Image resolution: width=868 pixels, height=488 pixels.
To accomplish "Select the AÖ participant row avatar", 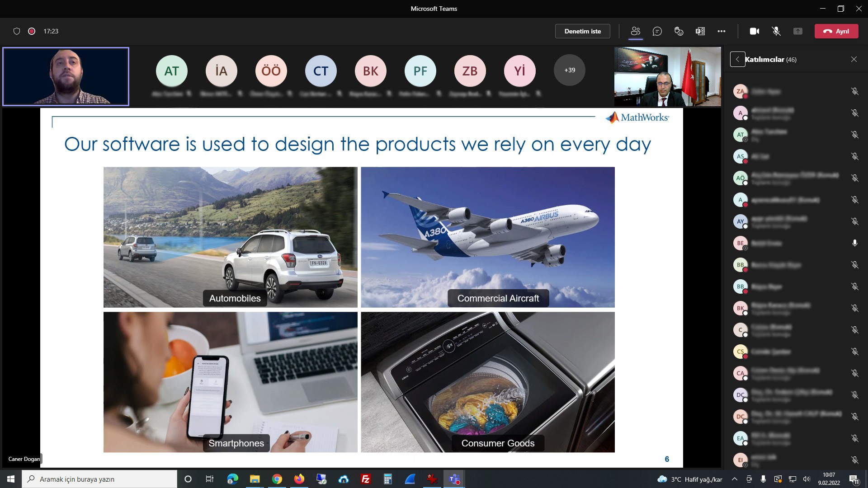I will pyautogui.click(x=740, y=178).
